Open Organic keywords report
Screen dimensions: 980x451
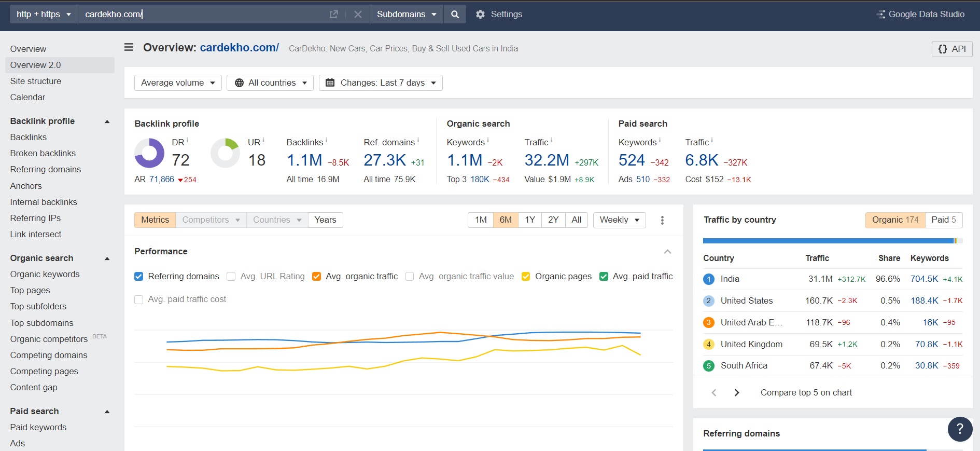45,275
